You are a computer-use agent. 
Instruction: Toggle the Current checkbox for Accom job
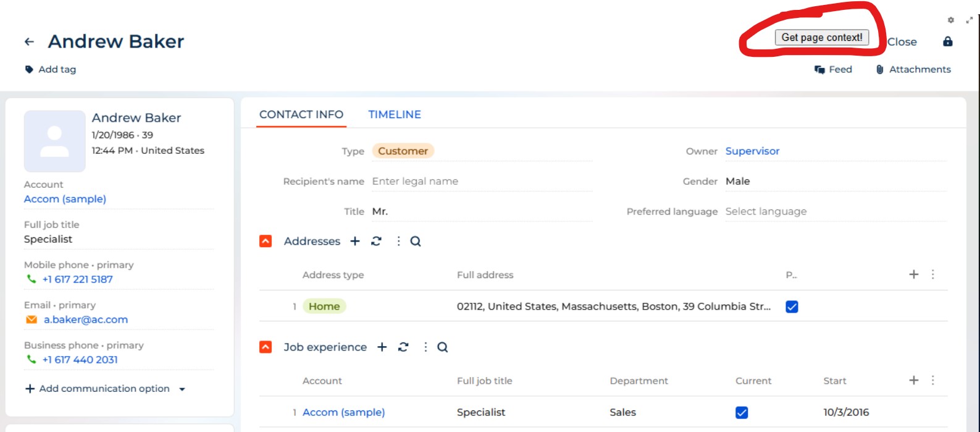742,412
